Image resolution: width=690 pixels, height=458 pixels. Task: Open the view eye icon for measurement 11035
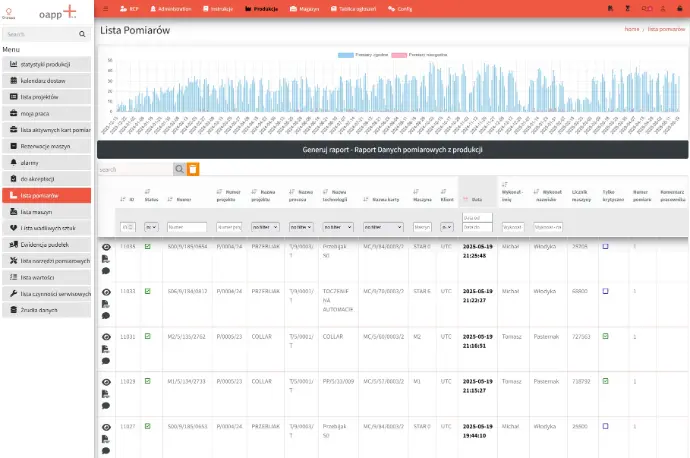(106, 247)
